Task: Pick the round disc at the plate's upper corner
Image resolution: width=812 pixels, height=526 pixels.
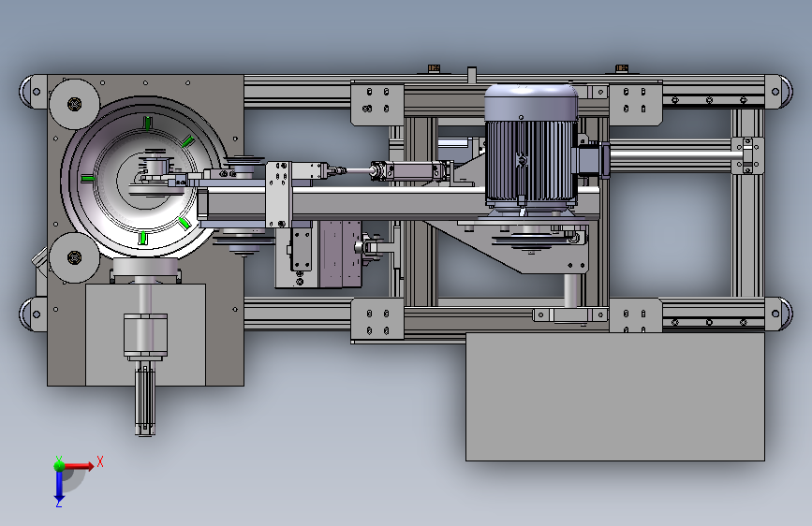Action: [75, 104]
